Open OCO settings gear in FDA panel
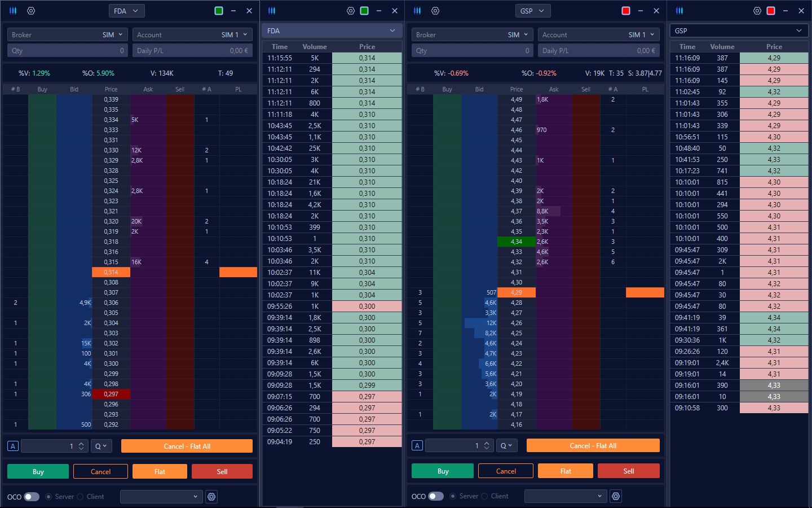 point(211,497)
